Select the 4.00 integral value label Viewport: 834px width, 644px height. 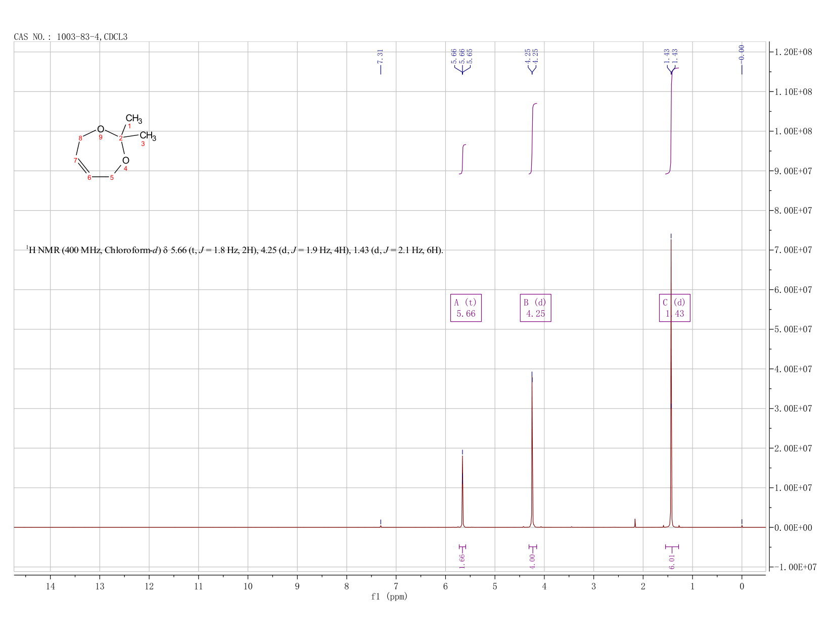click(532, 561)
